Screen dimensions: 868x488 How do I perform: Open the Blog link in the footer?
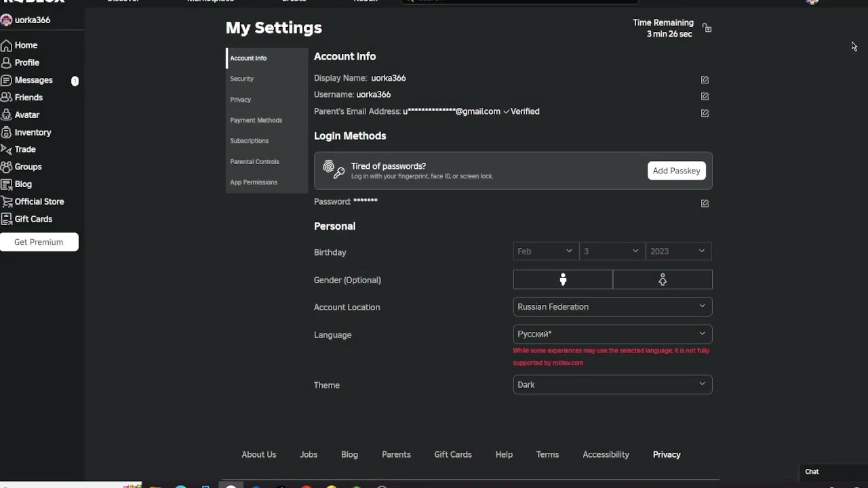coord(349,455)
